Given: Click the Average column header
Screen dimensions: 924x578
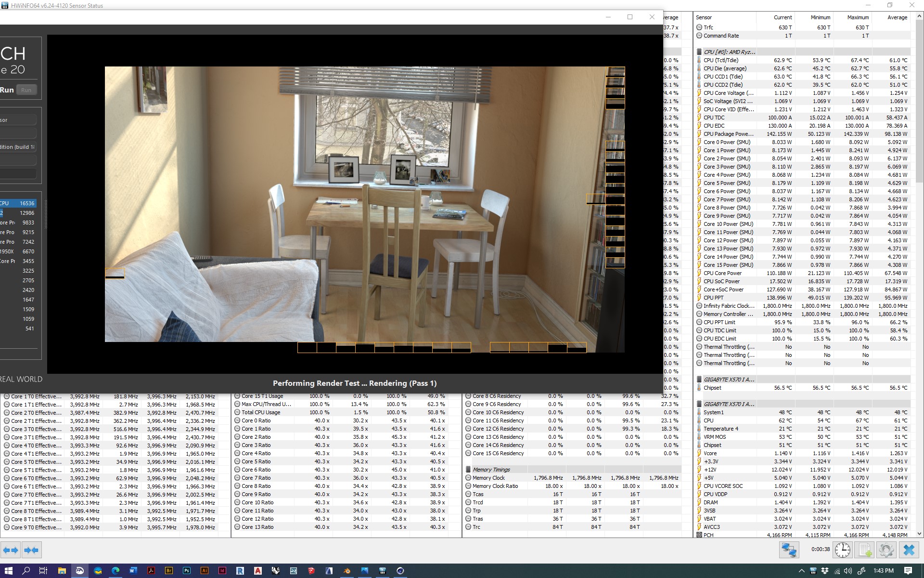Looking at the screenshot, I should (897, 17).
